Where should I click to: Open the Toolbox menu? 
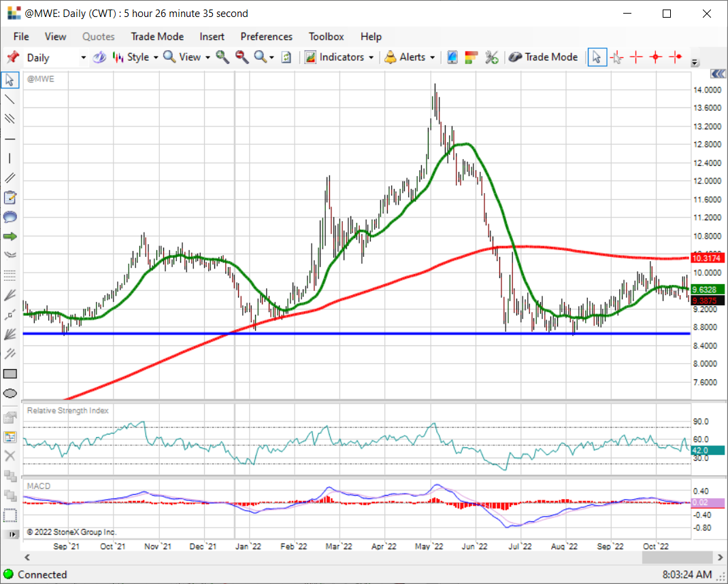click(x=327, y=36)
